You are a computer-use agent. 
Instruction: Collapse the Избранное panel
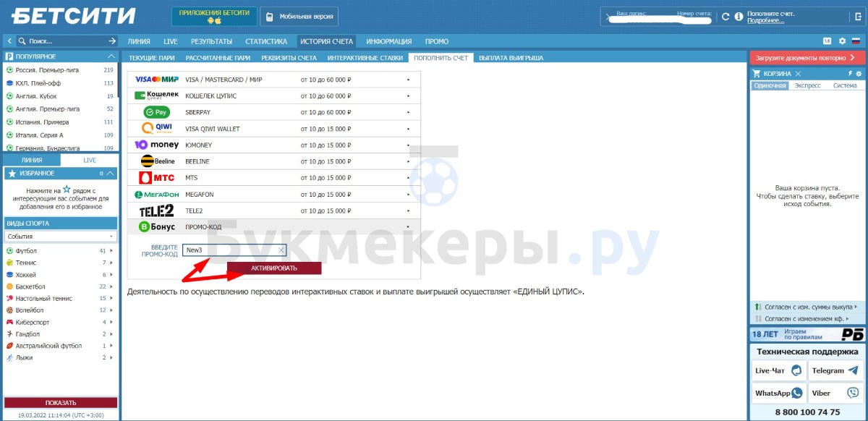[x=110, y=174]
